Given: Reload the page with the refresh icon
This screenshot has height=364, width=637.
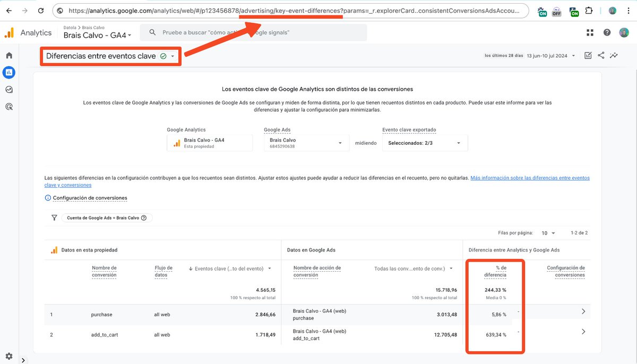Looking at the screenshot, I should pyautogui.click(x=41, y=11).
